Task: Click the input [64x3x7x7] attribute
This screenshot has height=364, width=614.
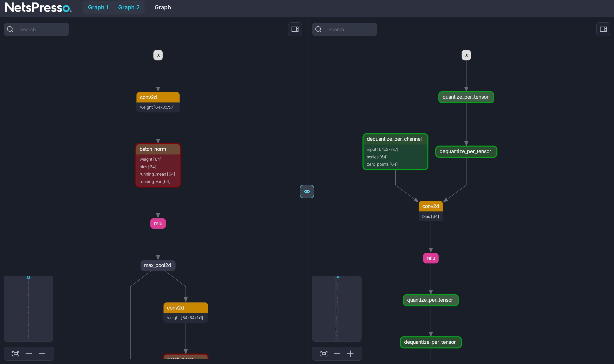Action: click(382, 149)
